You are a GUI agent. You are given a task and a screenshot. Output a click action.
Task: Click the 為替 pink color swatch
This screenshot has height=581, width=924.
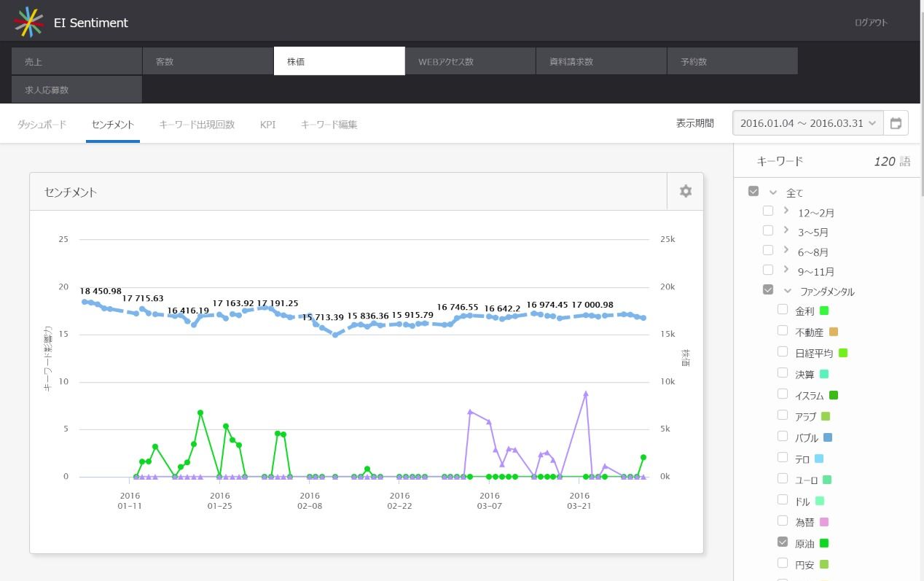click(824, 522)
